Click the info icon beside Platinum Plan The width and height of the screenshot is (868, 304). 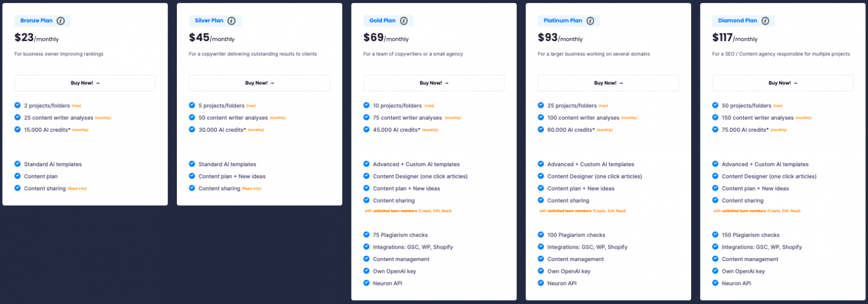(x=590, y=21)
